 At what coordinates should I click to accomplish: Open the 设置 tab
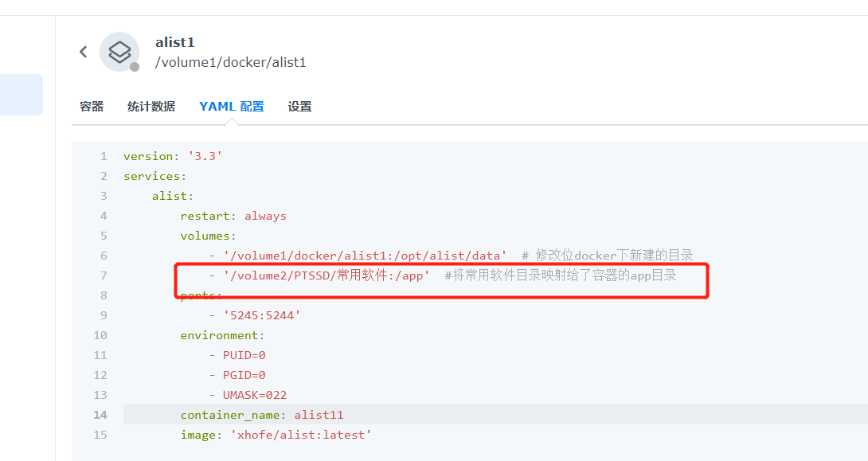click(x=299, y=106)
